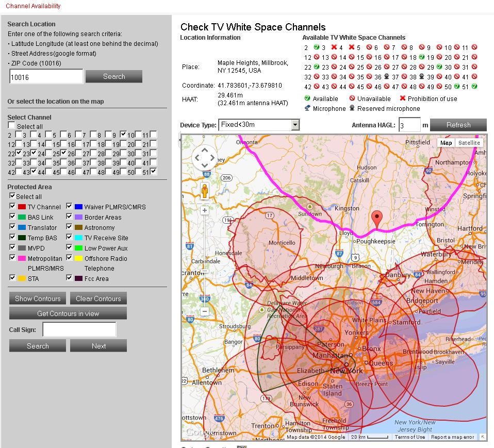Switch map to Satellite view
Image resolution: width=494 pixels, height=448 pixels.
click(x=469, y=143)
